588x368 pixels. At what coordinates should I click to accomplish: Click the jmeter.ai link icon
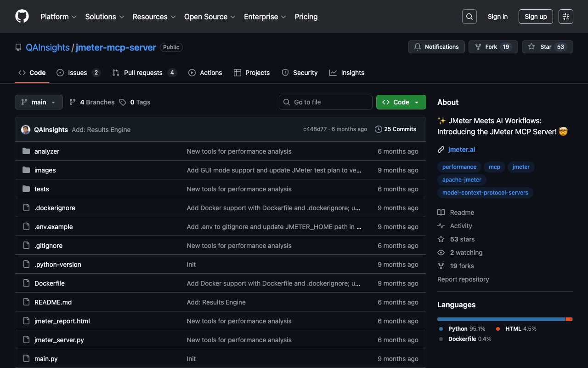coord(441,149)
